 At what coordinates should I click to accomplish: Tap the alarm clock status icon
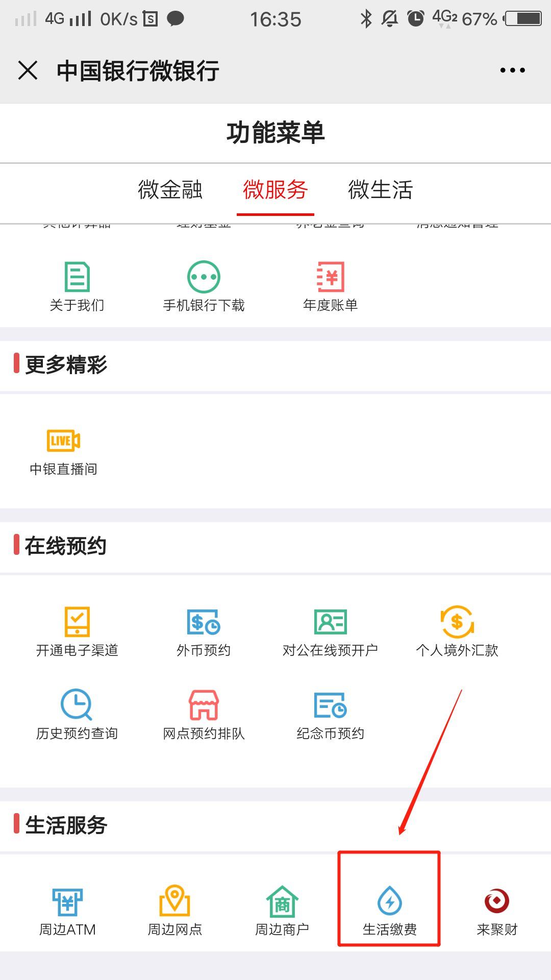coord(416,18)
